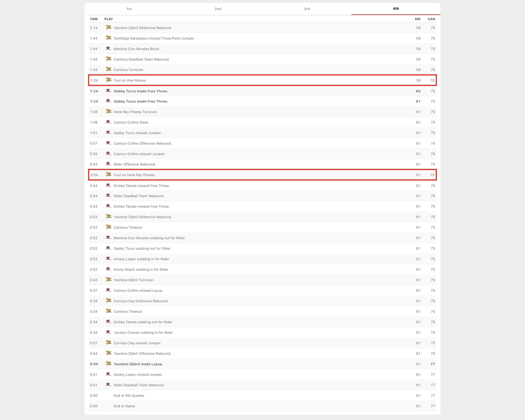Click the End of Game row

124,406
